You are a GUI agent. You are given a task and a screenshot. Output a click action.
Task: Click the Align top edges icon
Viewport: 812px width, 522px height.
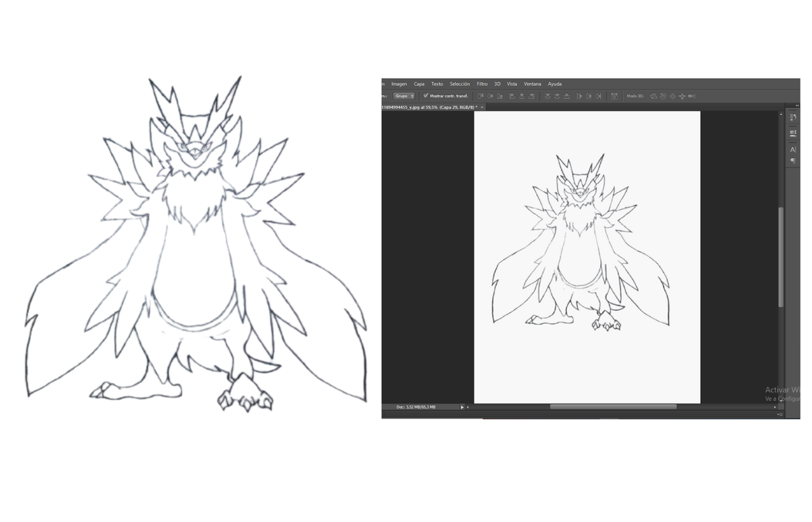coord(481,96)
